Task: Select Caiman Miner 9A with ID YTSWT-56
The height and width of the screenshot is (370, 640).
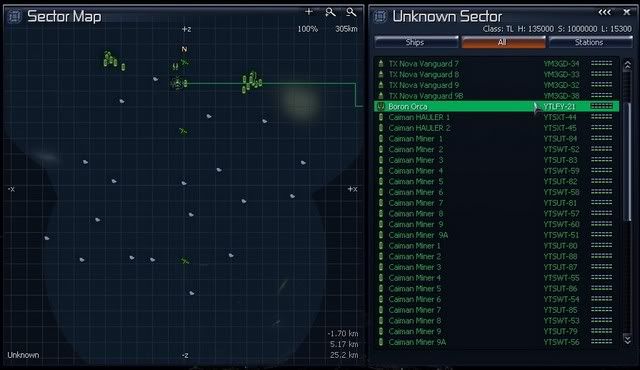Action: point(496,342)
